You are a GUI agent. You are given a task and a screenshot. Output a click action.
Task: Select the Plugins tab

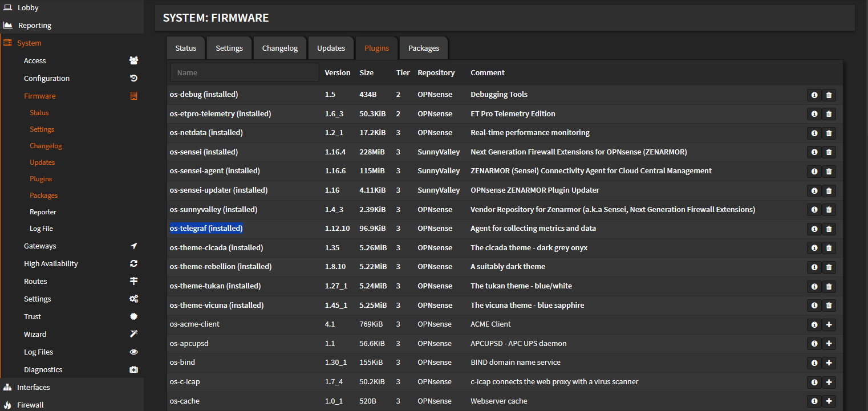pos(377,48)
